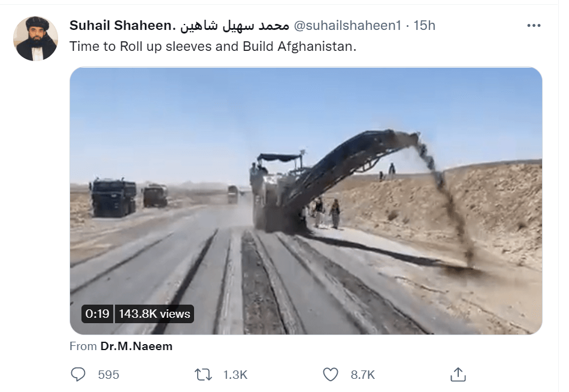The image size is (569, 392).
Task: Retweet using the retweet arrows icon
Action: coord(203,375)
